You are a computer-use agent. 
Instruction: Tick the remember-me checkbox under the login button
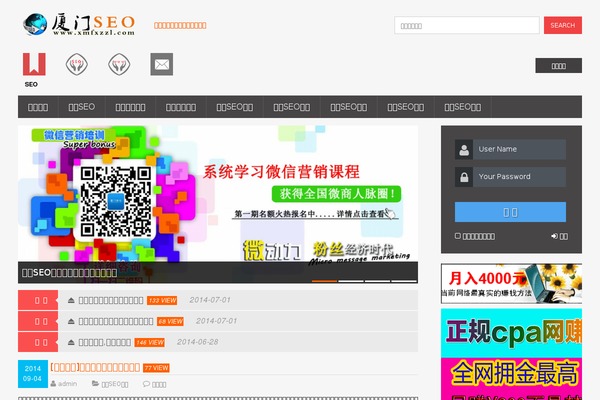(458, 236)
